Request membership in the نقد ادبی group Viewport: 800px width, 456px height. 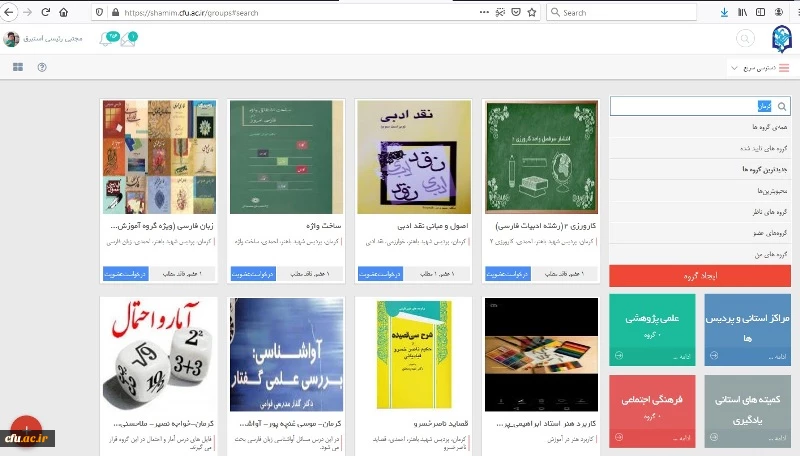[380, 273]
